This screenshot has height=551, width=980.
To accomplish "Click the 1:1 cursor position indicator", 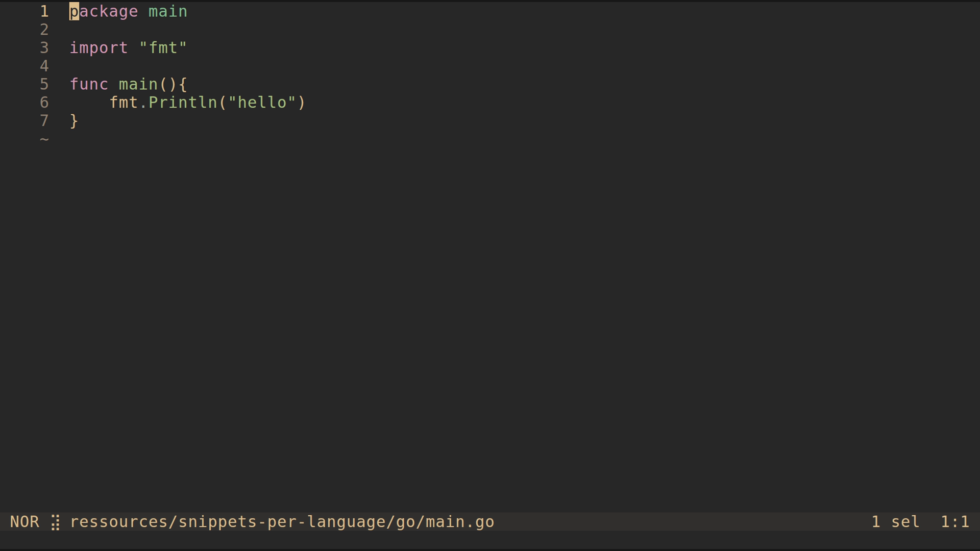I will click(954, 522).
